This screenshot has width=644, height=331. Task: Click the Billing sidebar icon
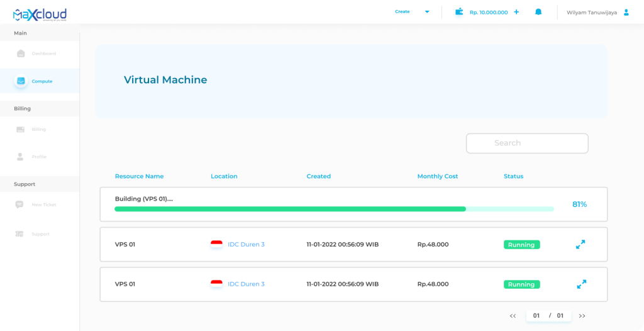[21, 130]
